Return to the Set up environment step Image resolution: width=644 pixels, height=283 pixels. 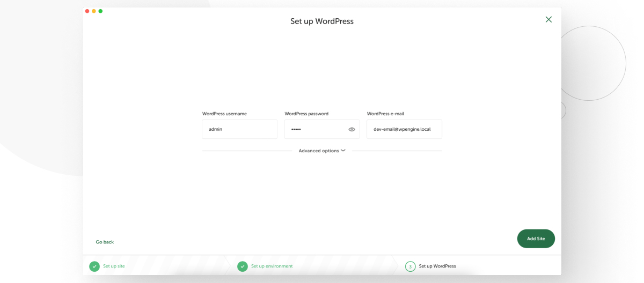[x=272, y=266]
